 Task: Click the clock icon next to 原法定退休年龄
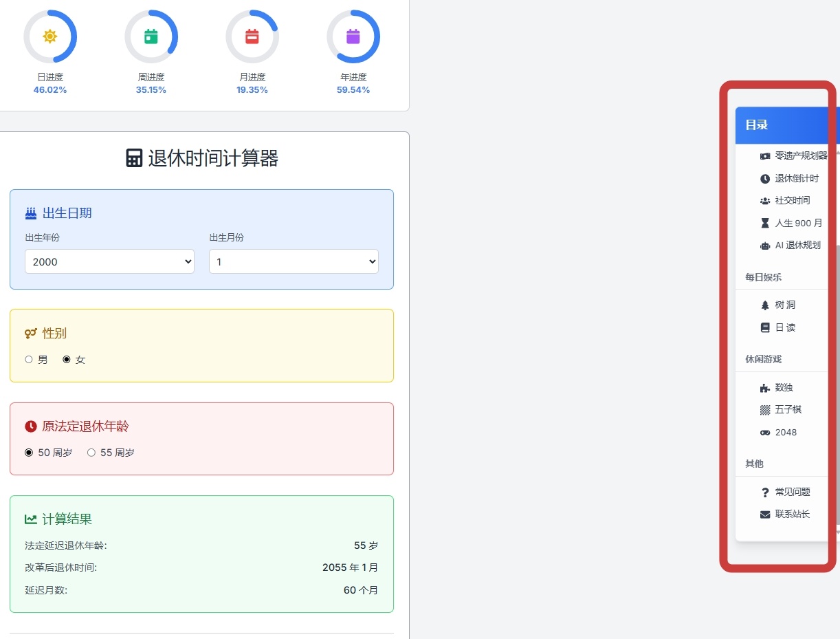click(x=31, y=426)
